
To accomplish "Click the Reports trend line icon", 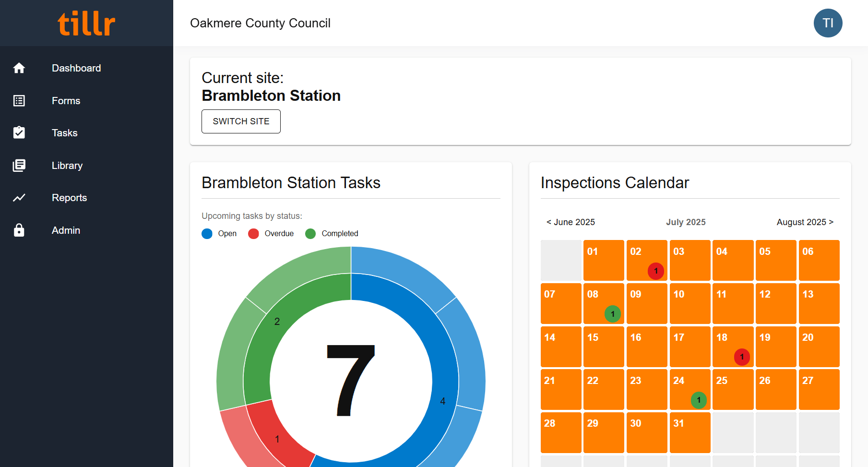I will point(19,198).
